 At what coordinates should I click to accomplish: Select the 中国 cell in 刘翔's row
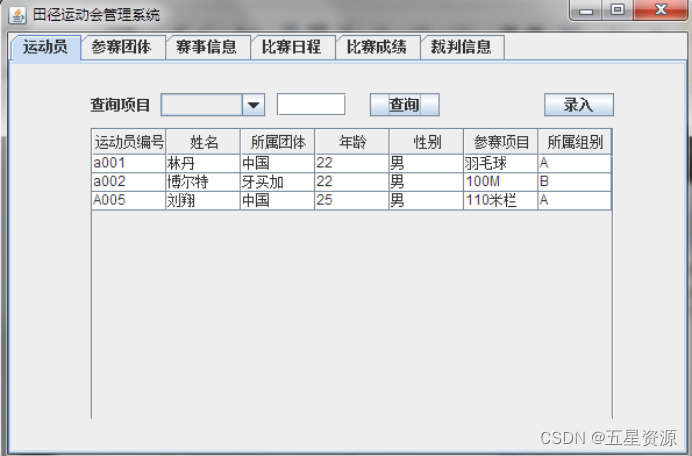[278, 200]
